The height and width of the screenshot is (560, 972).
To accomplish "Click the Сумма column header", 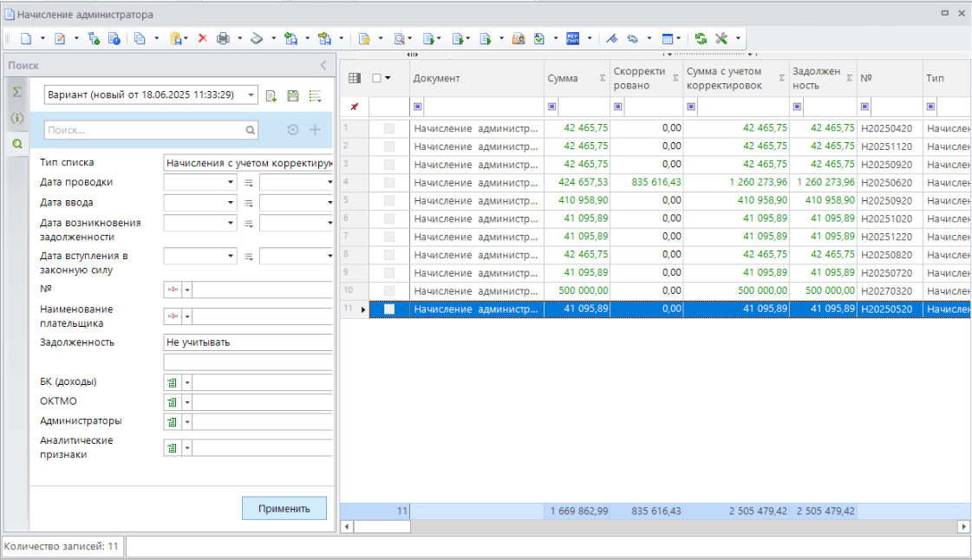I will 564,79.
